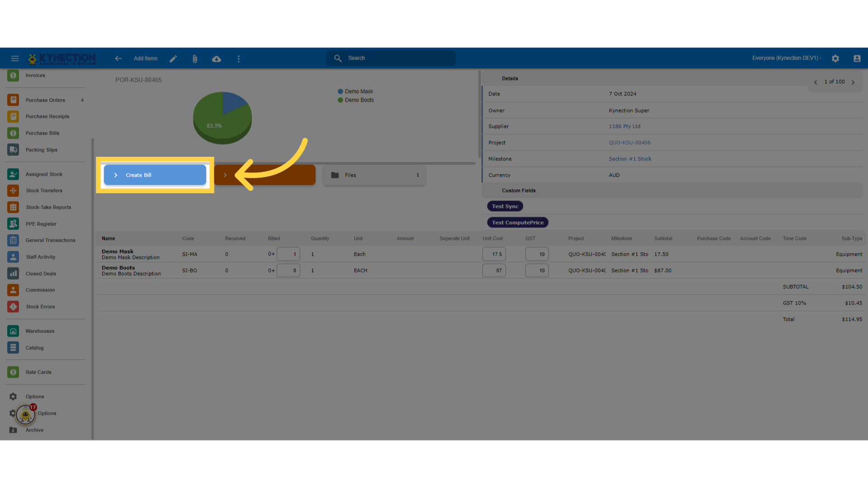Open the PPE Register panel
This screenshot has height=488, width=868.
pyautogui.click(x=13, y=224)
